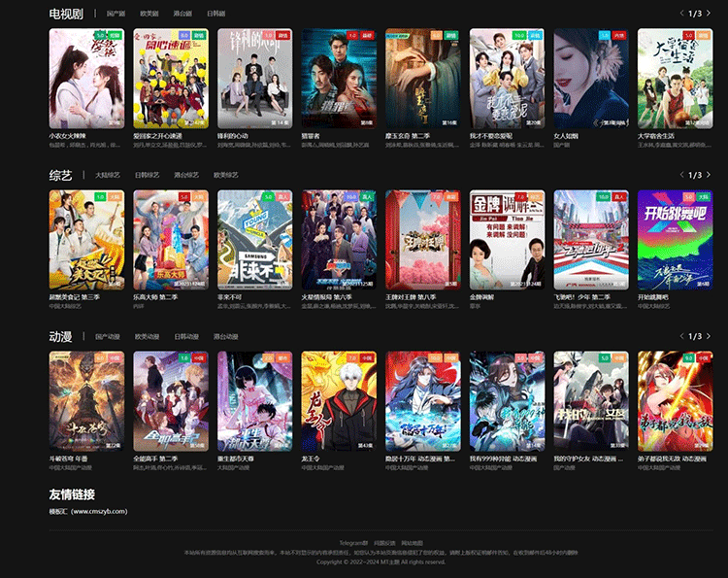Open 女人如烟 poster

tap(591, 78)
